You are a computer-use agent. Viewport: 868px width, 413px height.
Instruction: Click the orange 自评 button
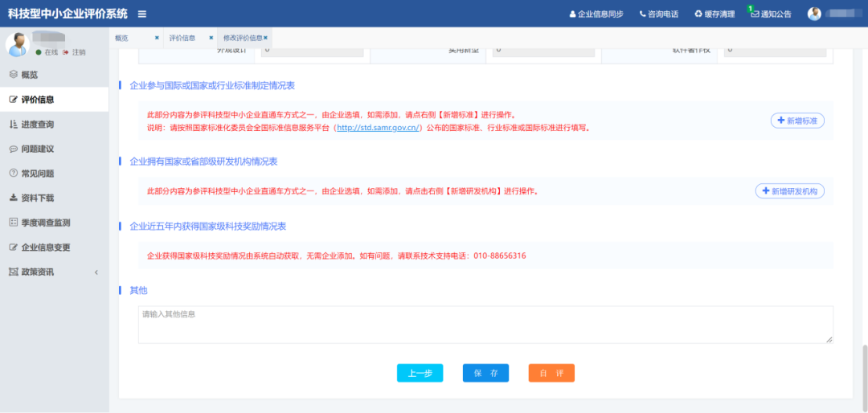click(551, 373)
